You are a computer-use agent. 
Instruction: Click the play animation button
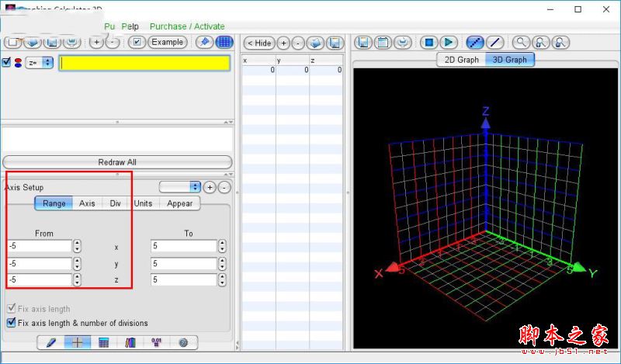click(449, 43)
